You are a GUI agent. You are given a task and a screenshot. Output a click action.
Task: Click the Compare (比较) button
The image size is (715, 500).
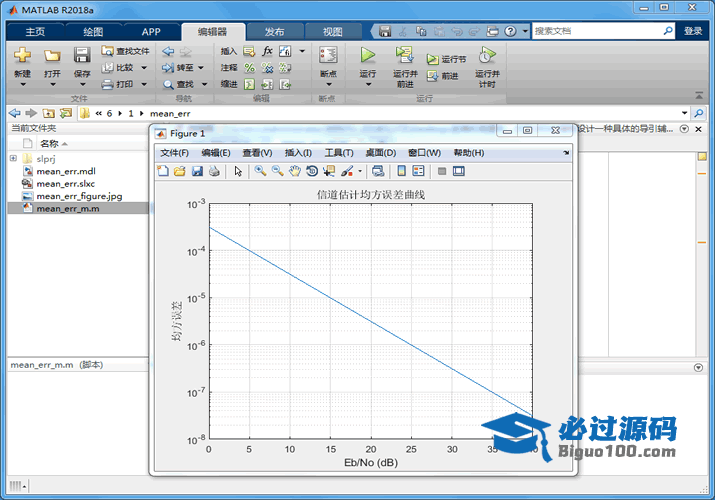[x=119, y=67]
